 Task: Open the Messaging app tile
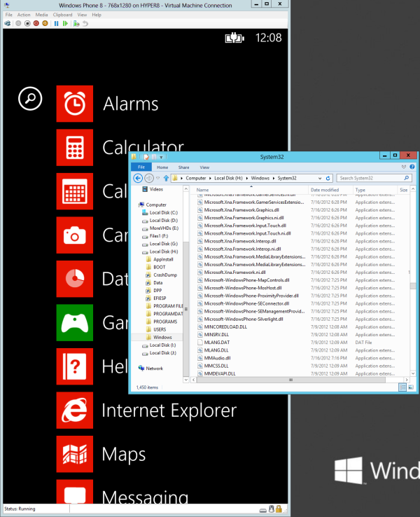[74, 492]
